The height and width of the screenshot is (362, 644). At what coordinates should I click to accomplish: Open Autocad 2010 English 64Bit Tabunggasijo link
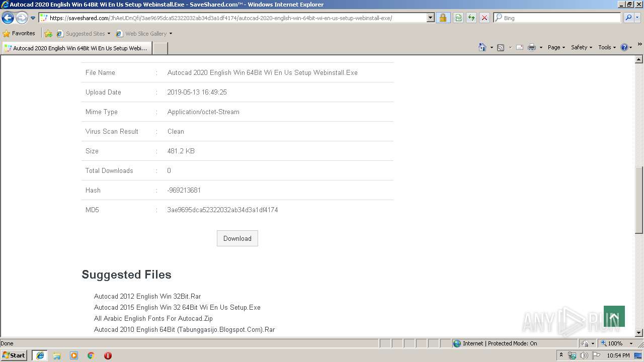click(185, 330)
